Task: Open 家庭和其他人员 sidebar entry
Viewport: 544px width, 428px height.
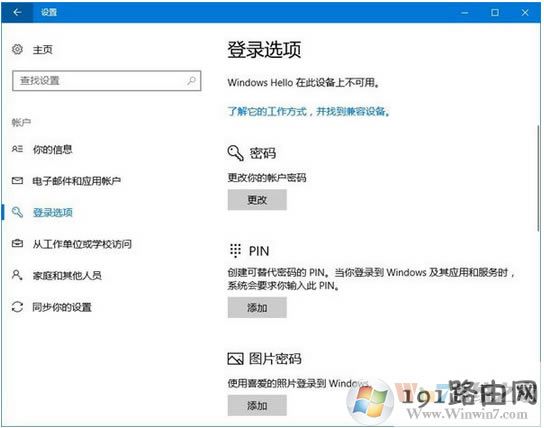Action: point(67,275)
